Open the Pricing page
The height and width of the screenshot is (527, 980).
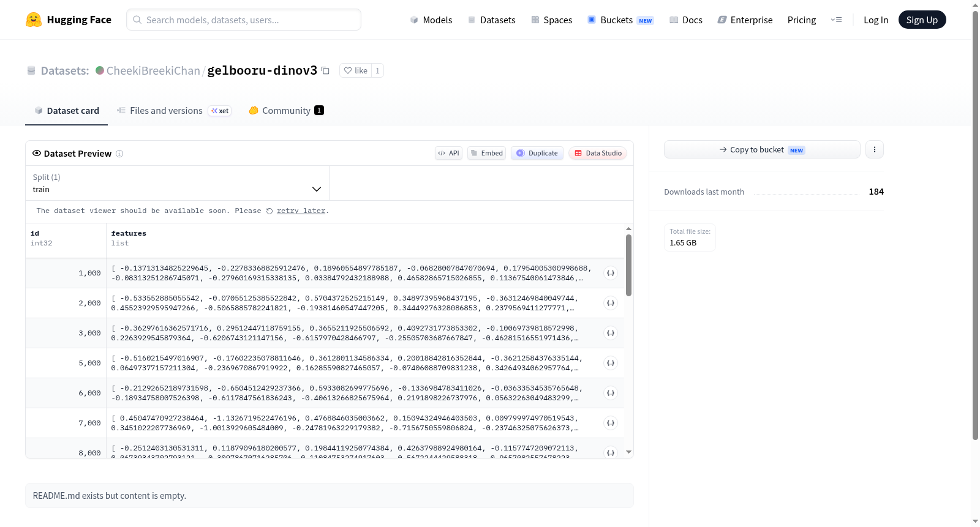pos(802,20)
